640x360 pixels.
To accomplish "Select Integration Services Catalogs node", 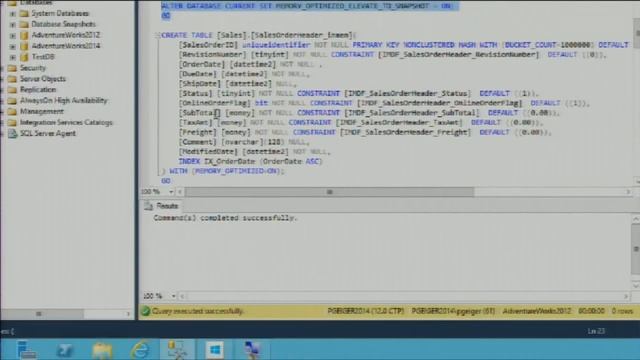I will pos(66,122).
